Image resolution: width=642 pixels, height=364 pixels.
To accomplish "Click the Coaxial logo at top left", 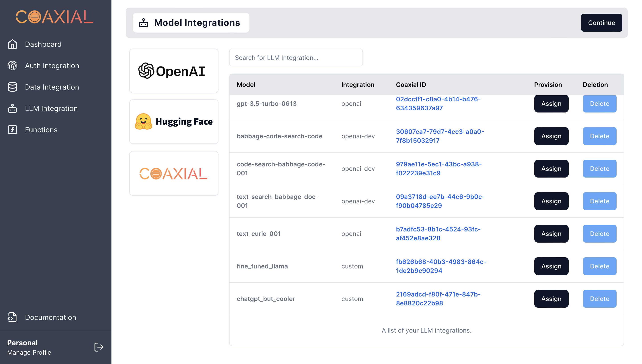I will tap(54, 17).
